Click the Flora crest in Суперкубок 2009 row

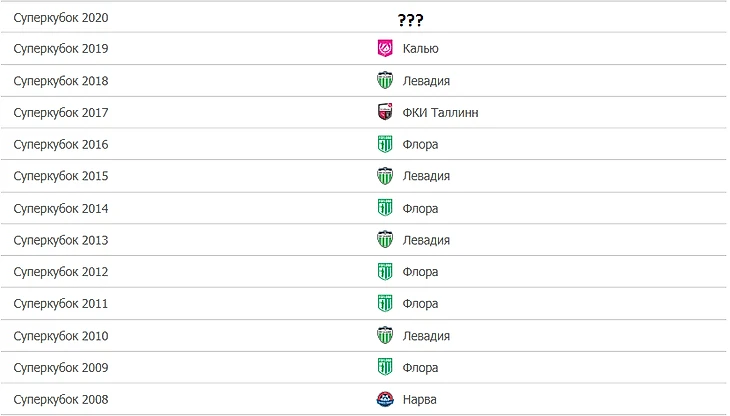point(385,368)
